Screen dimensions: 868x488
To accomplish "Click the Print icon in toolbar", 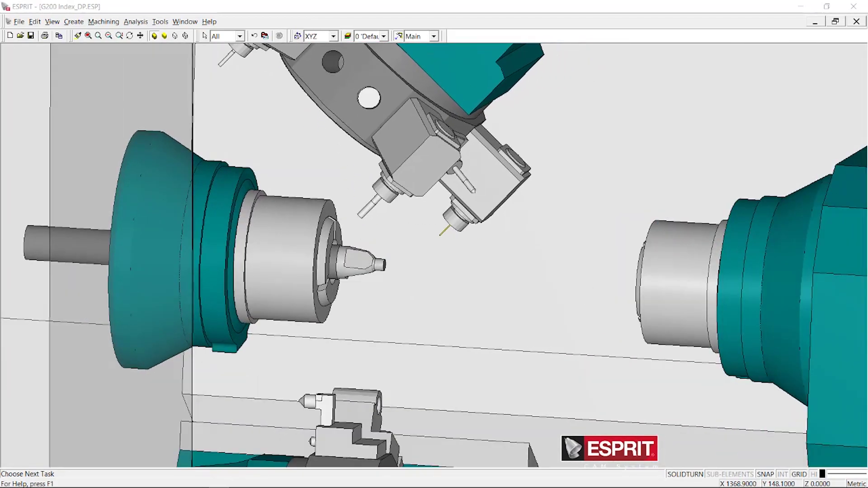I will pos(45,36).
